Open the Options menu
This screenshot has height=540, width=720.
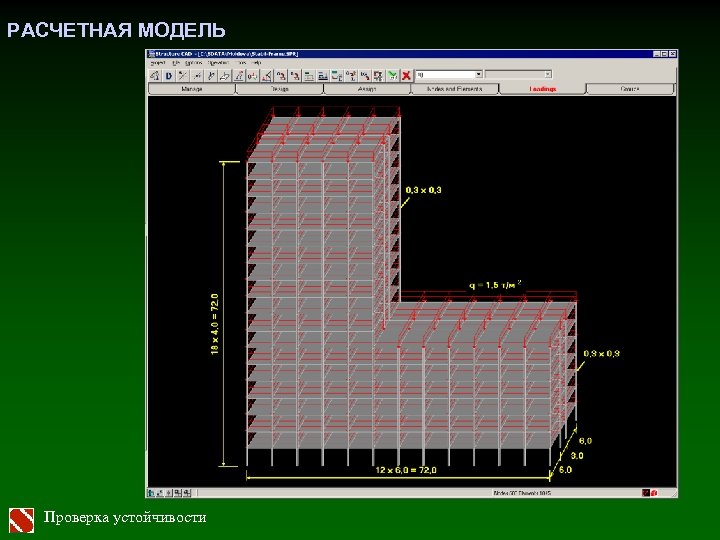tap(194, 62)
